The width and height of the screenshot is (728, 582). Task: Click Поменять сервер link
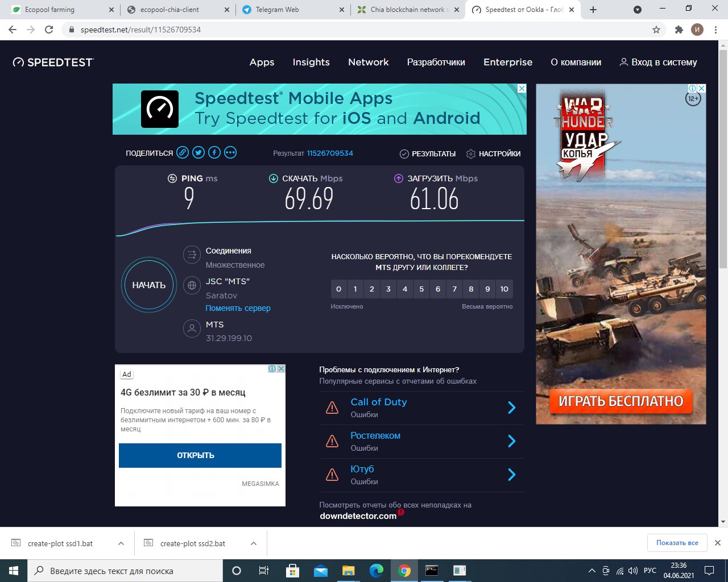click(238, 308)
